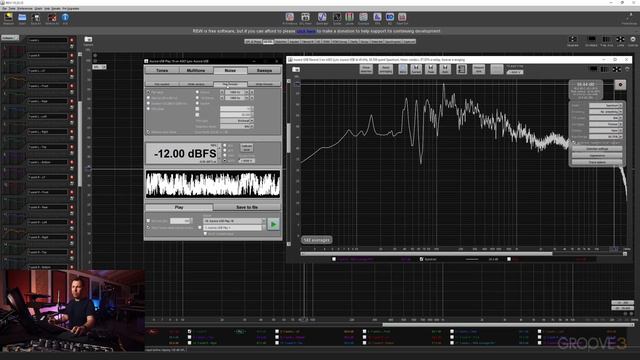Open the File menu
Screen dimensions: 640x360
[4, 8]
